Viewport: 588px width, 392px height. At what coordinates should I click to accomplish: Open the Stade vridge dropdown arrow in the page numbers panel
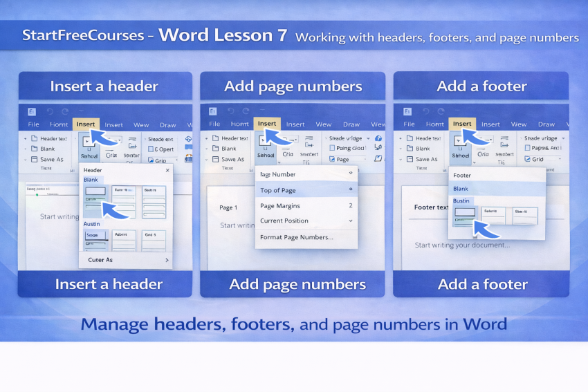[x=368, y=138]
